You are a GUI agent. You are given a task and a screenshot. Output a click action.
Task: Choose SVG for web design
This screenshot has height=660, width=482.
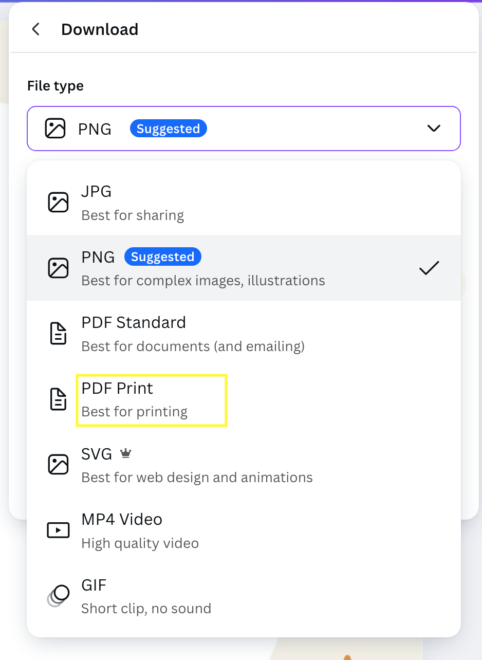pos(244,465)
